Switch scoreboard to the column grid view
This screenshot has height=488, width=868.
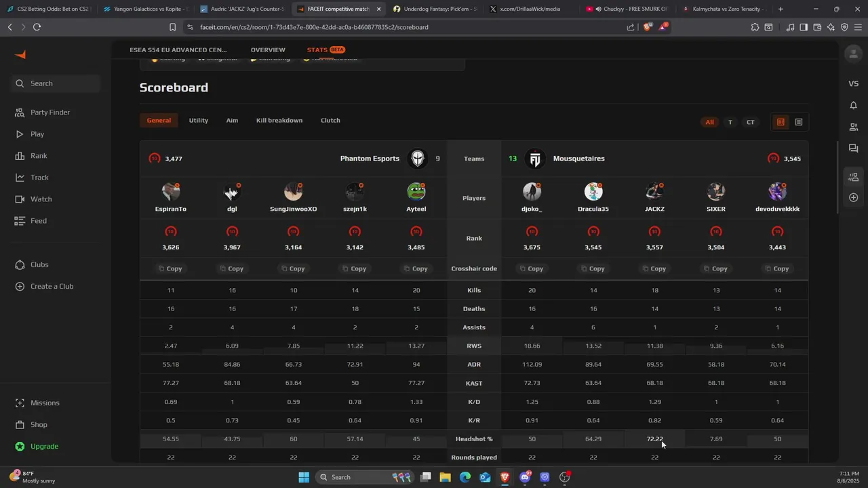pos(781,122)
